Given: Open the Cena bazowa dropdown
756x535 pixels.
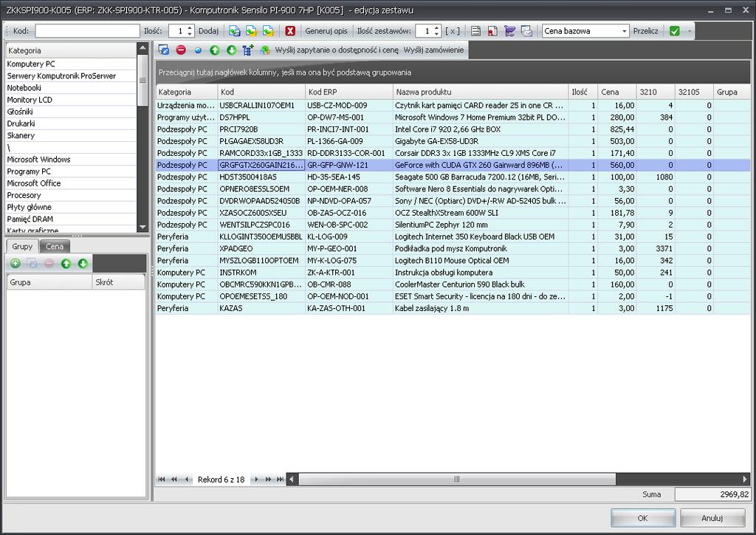Looking at the screenshot, I should [x=624, y=31].
